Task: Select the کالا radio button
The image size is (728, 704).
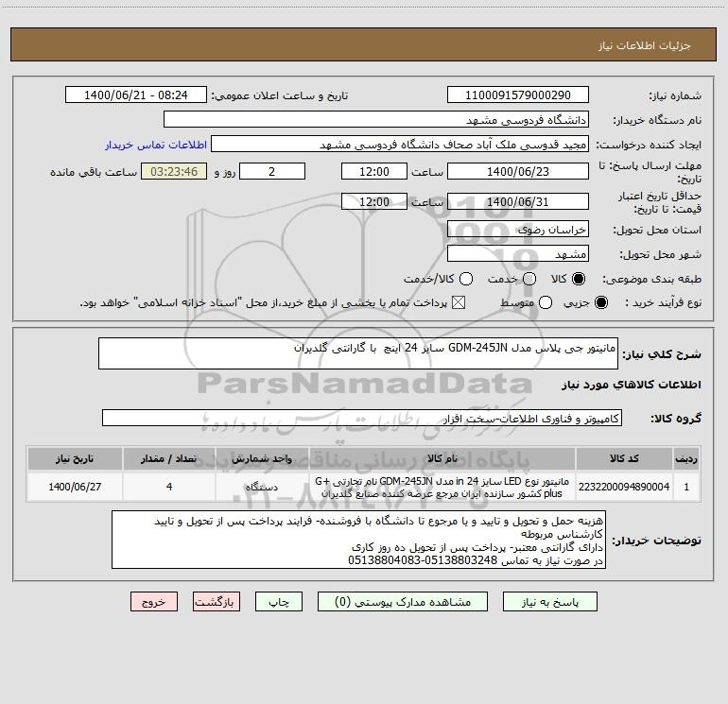Action: tap(579, 279)
